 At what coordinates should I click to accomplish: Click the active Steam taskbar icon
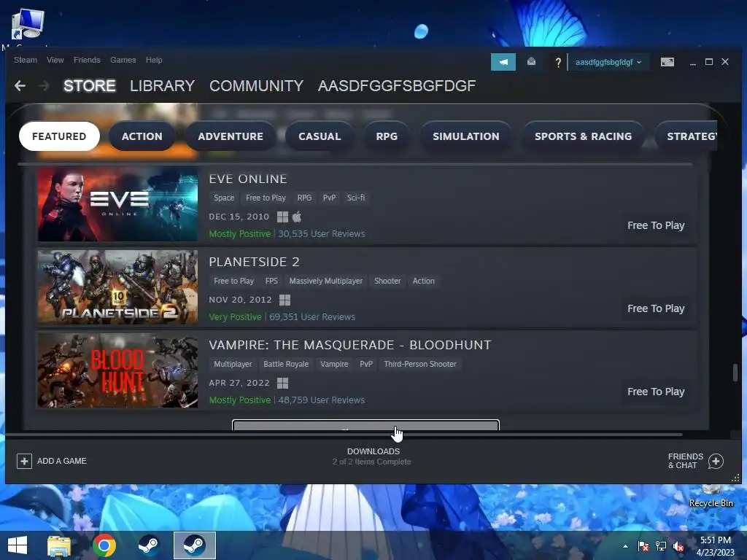[194, 545]
